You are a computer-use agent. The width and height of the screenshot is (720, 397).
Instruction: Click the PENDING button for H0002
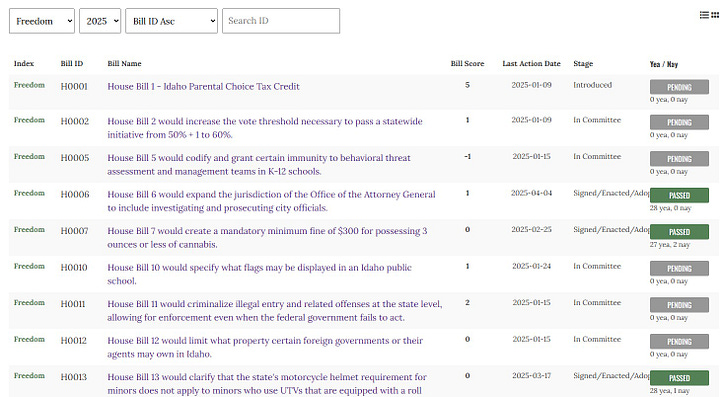click(679, 123)
